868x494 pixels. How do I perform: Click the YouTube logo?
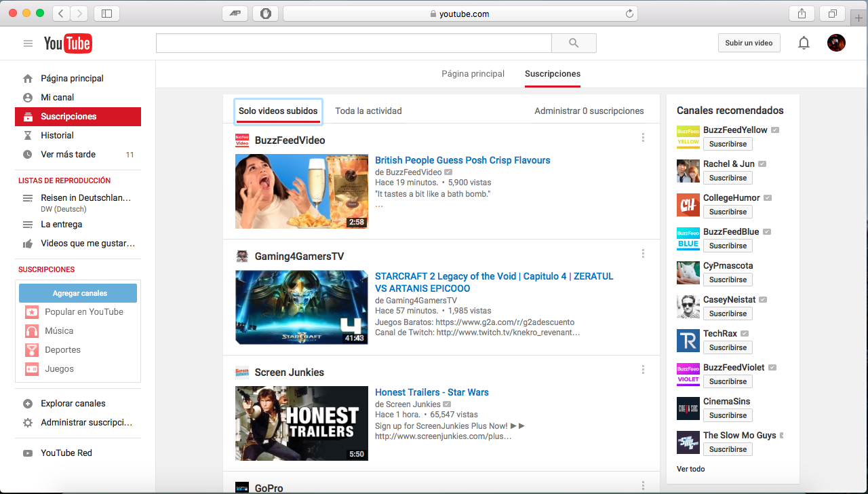click(68, 43)
